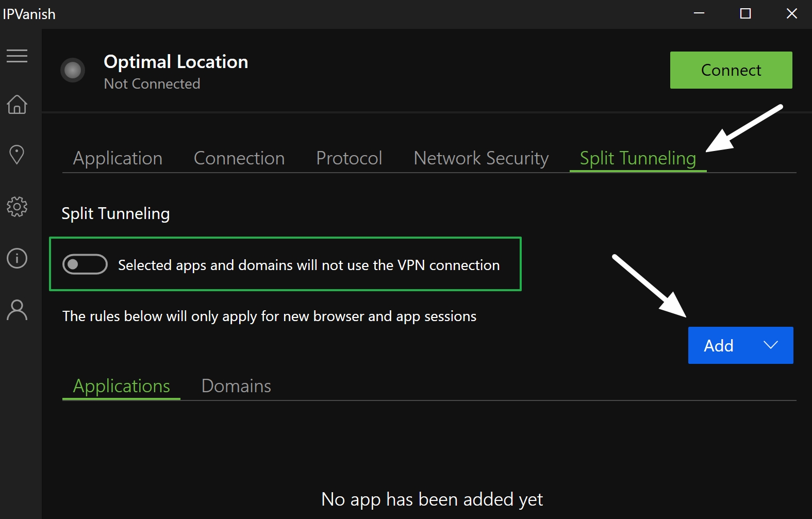Open the Network Security tab
This screenshot has height=519, width=812.
pyautogui.click(x=481, y=158)
